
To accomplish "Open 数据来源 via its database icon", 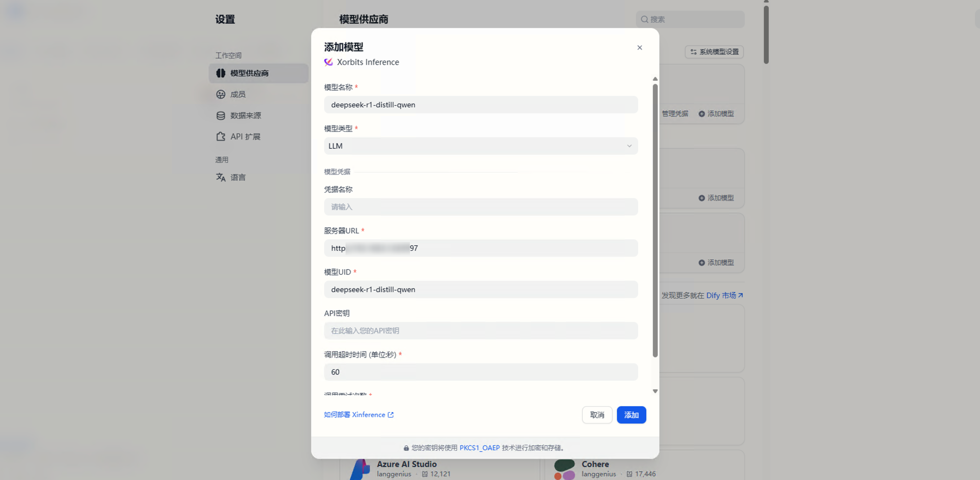I will click(x=221, y=115).
